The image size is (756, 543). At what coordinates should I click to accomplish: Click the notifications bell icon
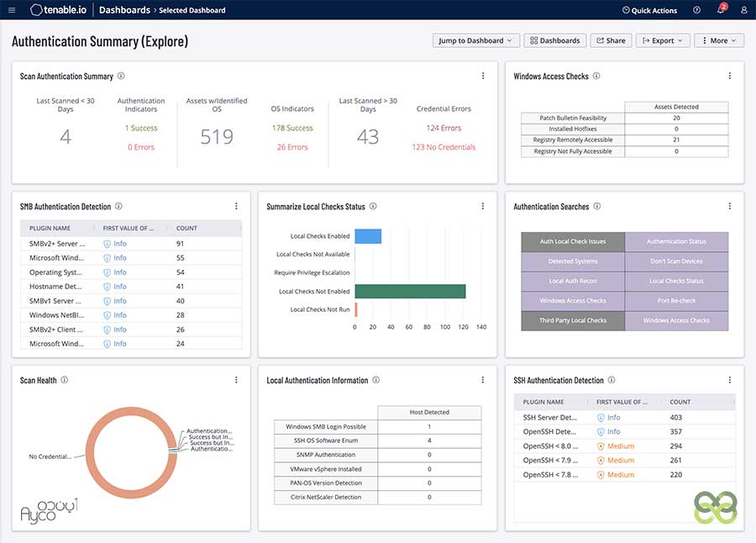[x=720, y=10]
